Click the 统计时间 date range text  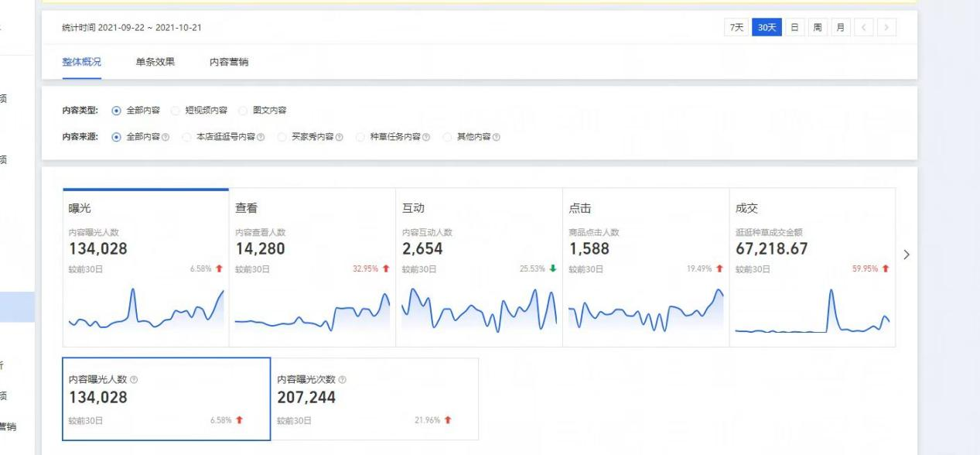pos(131,28)
